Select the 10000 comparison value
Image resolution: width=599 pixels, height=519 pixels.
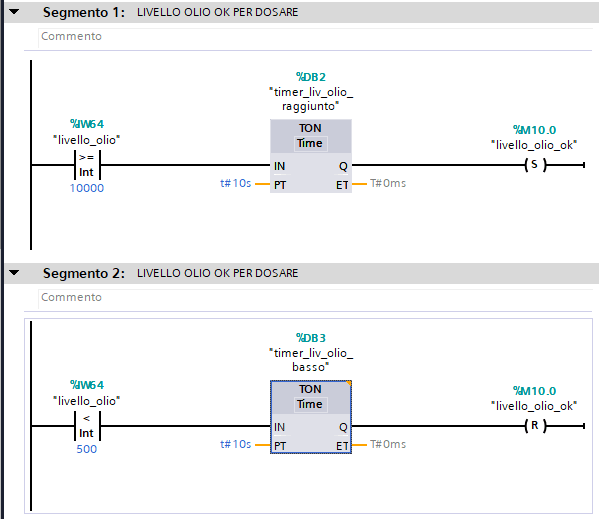click(x=87, y=188)
